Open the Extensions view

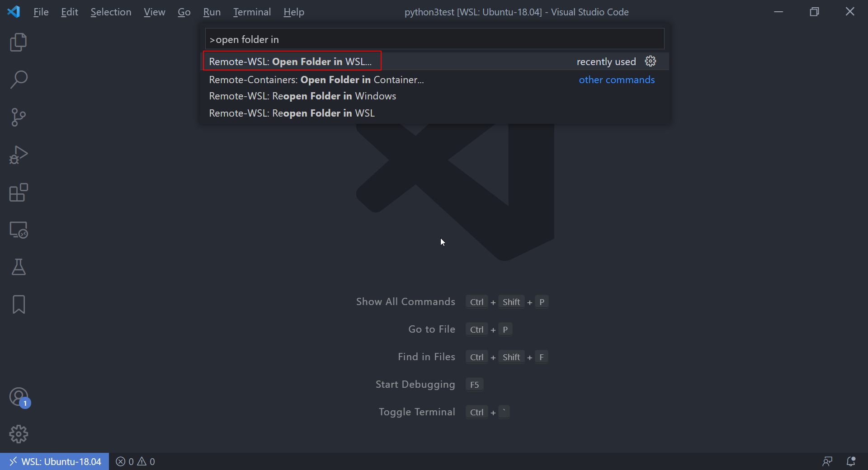19,193
